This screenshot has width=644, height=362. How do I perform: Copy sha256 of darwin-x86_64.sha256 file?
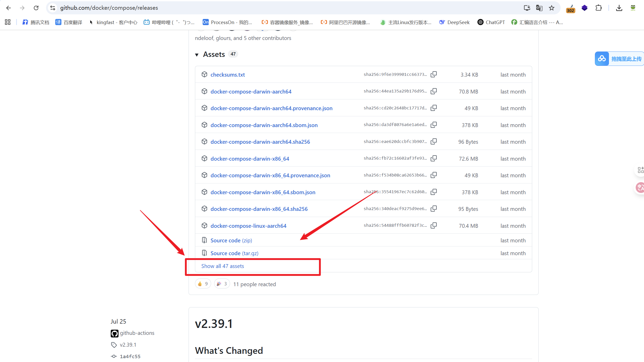434,209
